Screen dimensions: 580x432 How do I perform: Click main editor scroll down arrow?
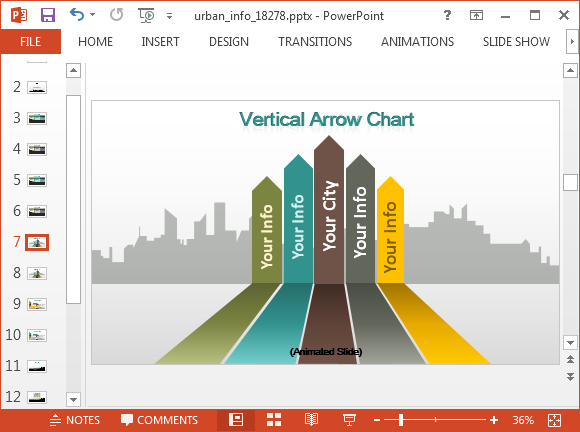coord(570,342)
